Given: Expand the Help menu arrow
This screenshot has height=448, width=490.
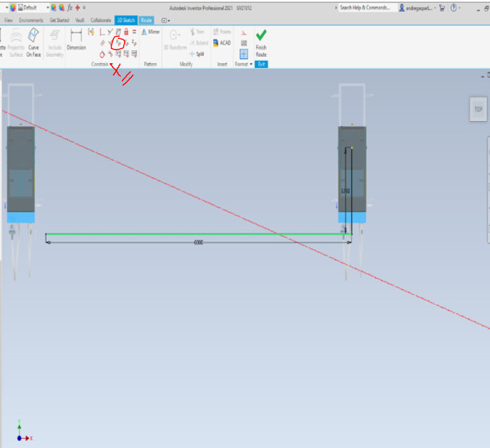Looking at the screenshot, I should pos(459,8).
